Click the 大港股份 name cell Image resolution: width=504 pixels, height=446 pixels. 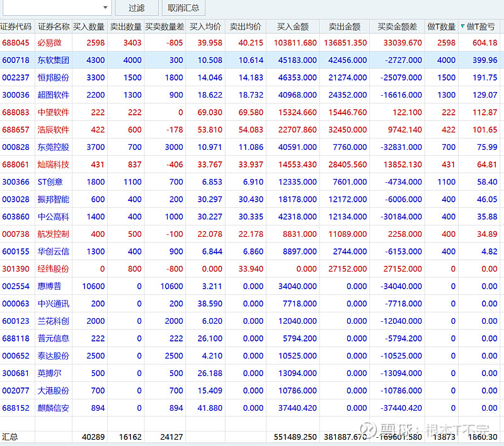coord(54,391)
